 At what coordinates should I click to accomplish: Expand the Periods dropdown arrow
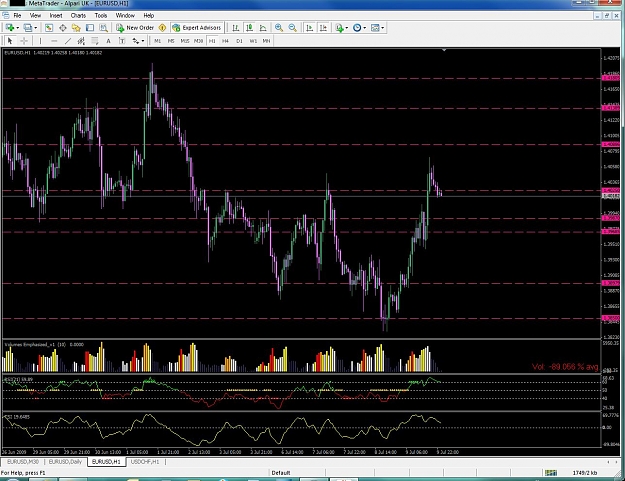pyautogui.click(x=364, y=28)
